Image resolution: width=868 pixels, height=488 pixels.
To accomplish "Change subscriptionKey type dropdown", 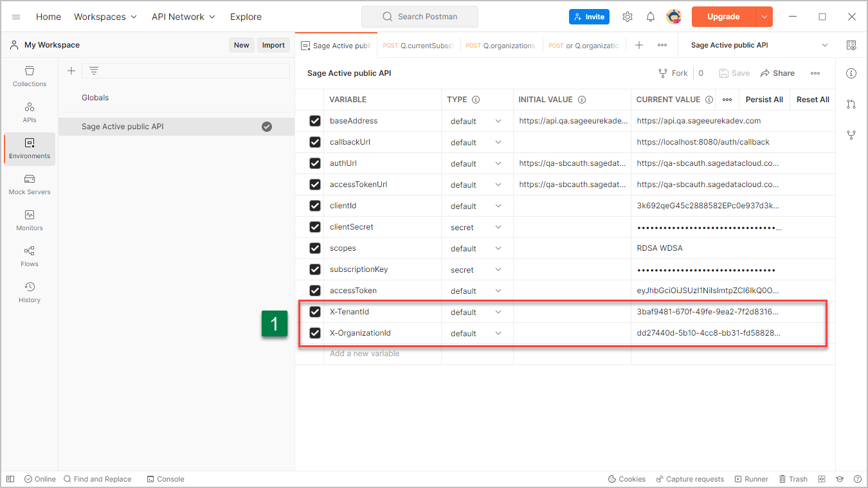I will pyautogui.click(x=476, y=269).
